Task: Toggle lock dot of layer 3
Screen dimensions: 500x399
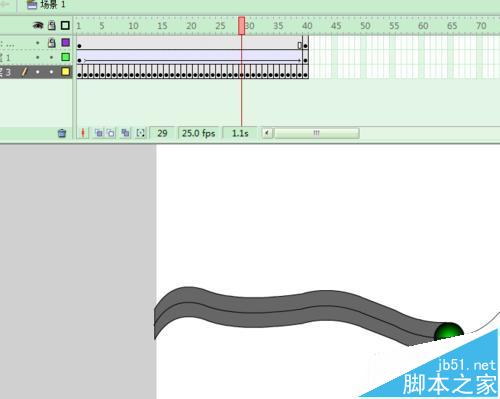Action: (x=52, y=72)
